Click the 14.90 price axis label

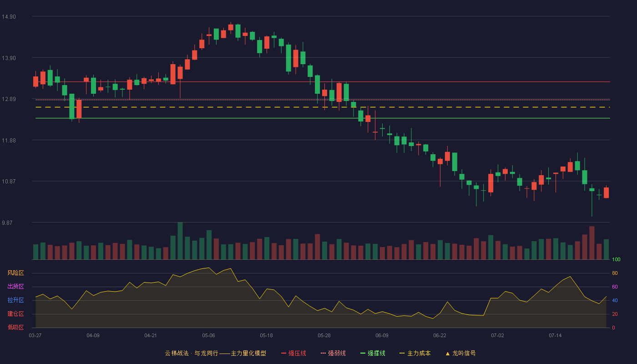(9, 17)
